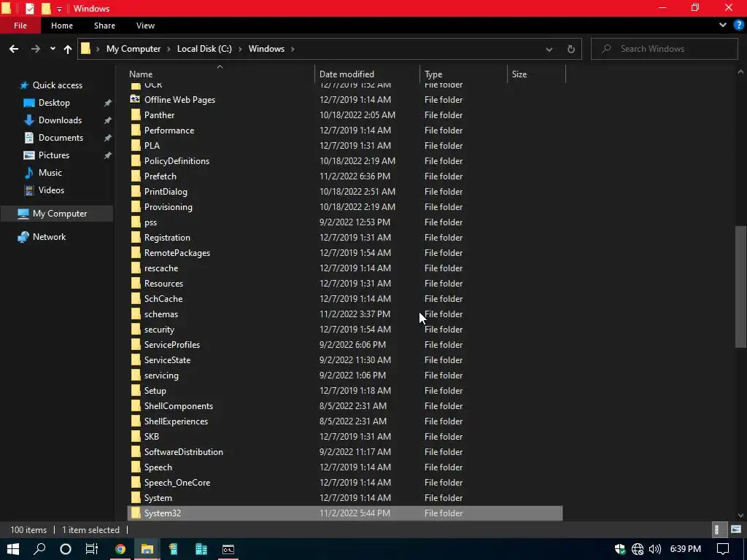
Task: Click Local Disk (C:) breadcrumb
Action: click(204, 49)
